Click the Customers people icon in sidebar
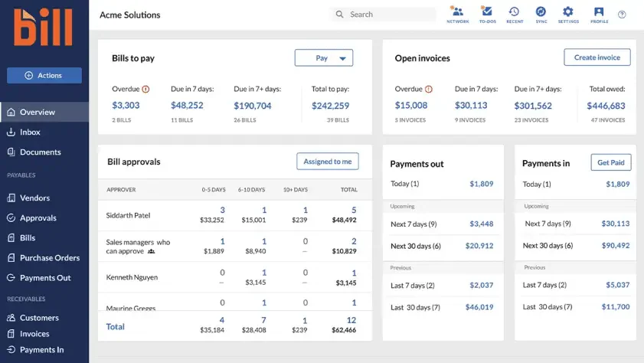Screen dimensions: 644x363 click(x=11, y=318)
